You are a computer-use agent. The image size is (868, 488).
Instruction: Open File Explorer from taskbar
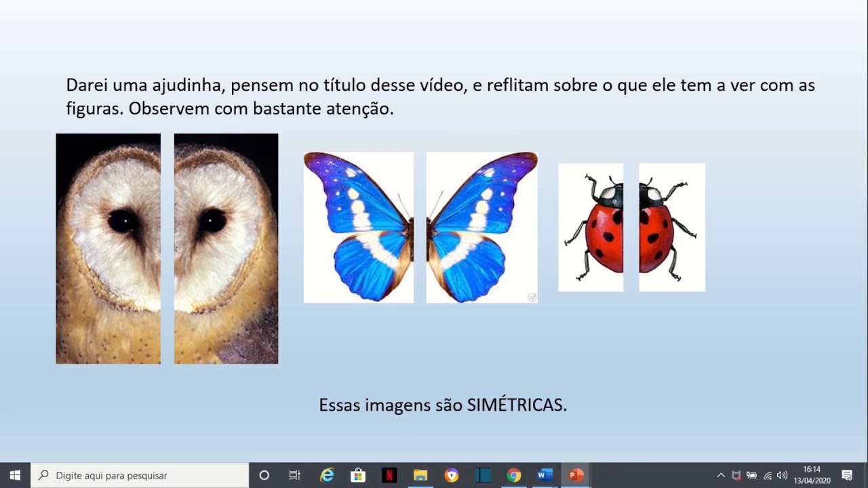click(x=420, y=475)
